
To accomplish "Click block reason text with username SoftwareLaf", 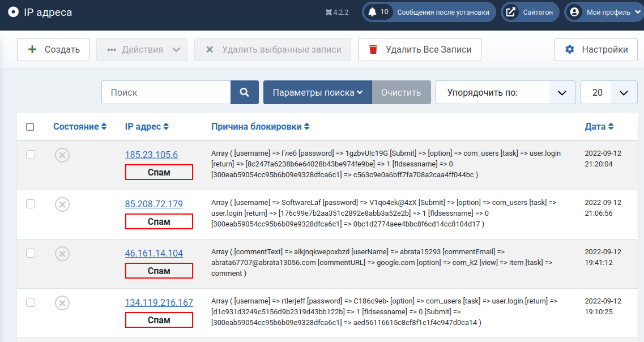I will [383, 213].
